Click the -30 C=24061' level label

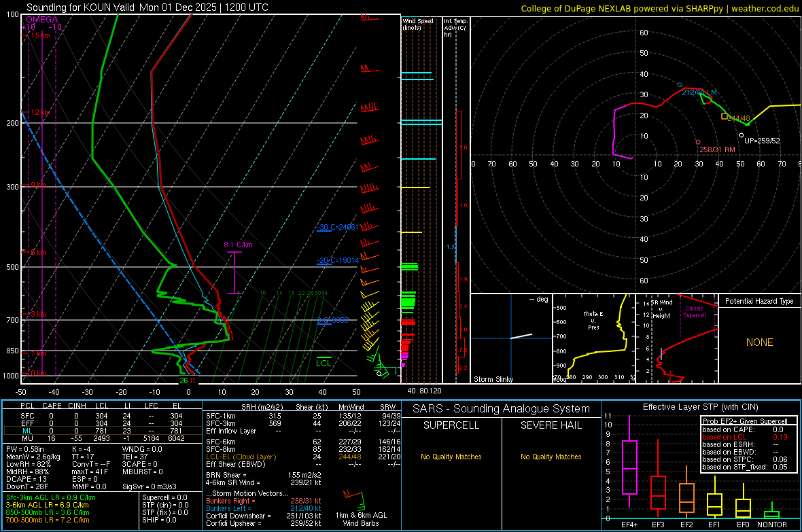(x=338, y=227)
